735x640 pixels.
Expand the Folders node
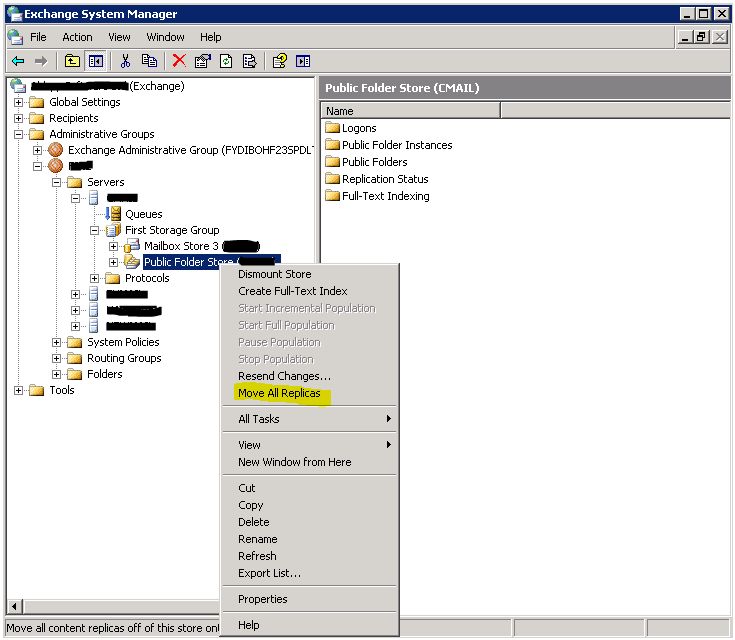(56, 374)
